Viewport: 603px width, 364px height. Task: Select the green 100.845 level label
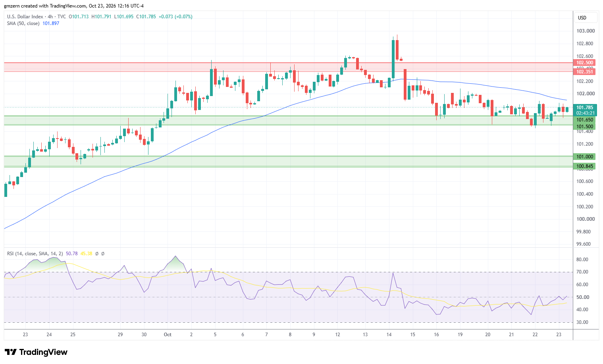585,166
